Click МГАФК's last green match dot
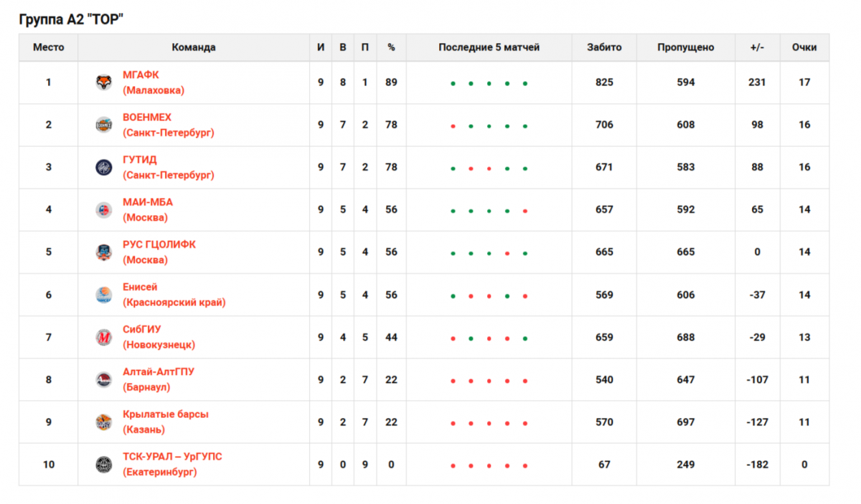This screenshot has height=504, width=861. (525, 84)
